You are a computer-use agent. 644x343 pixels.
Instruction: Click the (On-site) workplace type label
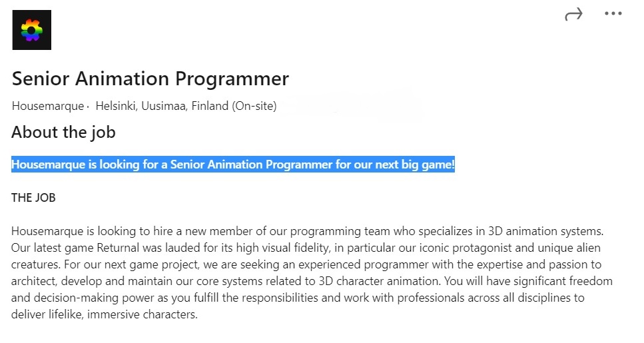pos(254,106)
